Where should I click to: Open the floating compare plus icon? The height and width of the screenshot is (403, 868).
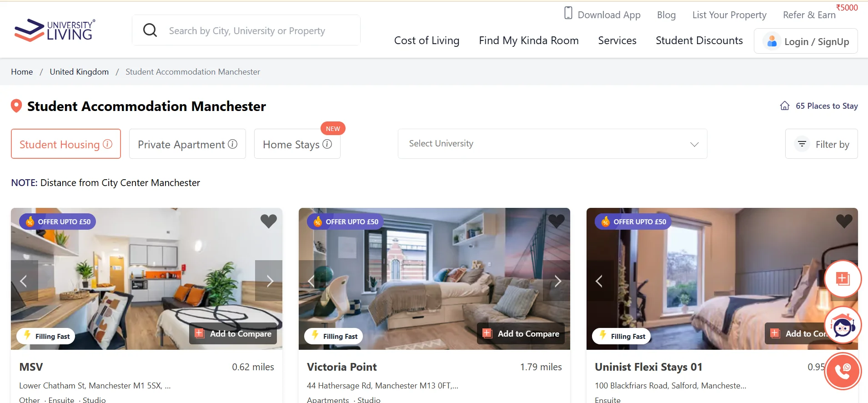click(843, 278)
